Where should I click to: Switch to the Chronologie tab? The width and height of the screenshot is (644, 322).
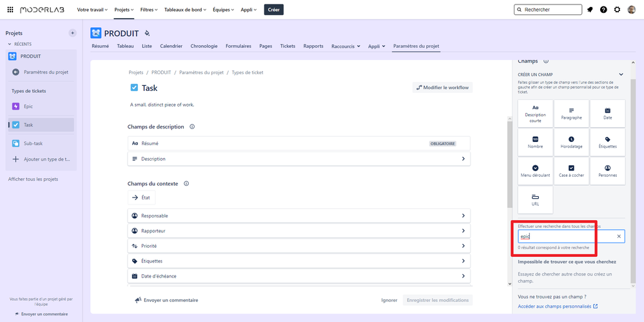pos(204,46)
